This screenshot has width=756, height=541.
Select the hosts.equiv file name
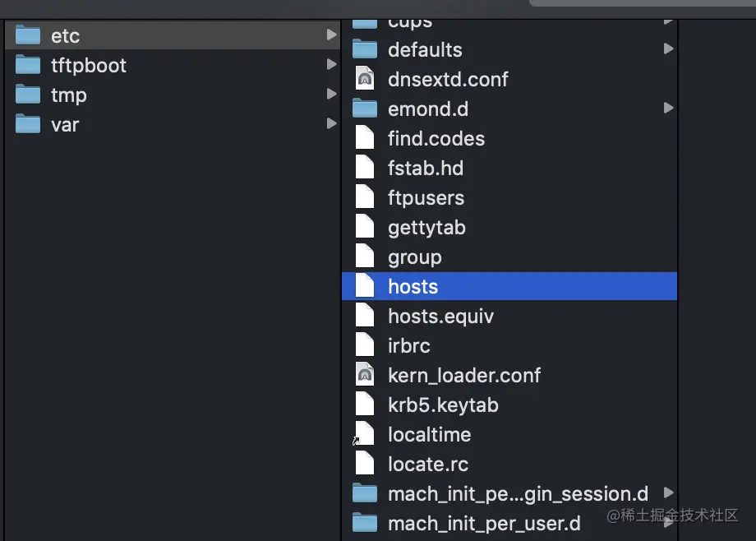coord(440,317)
